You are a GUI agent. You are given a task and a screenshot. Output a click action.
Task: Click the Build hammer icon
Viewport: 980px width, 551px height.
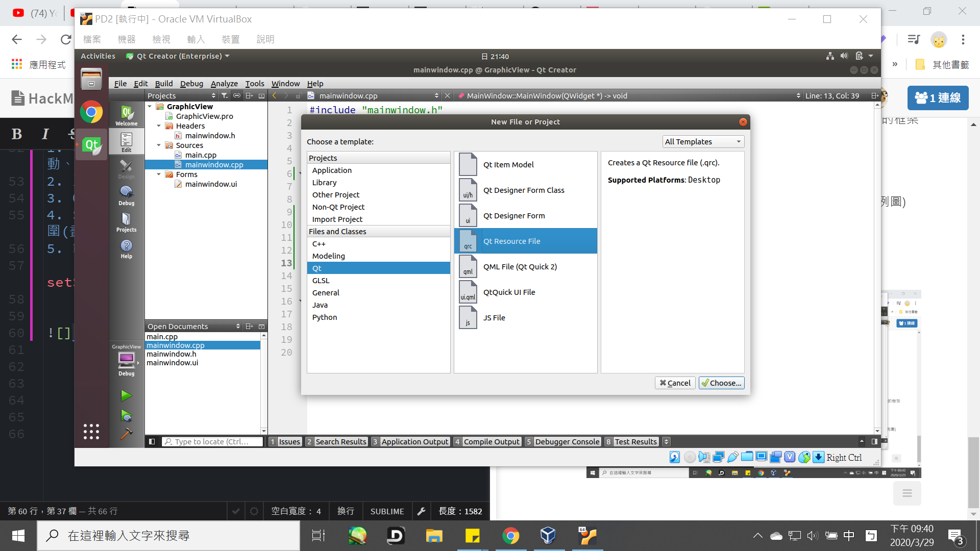click(126, 434)
